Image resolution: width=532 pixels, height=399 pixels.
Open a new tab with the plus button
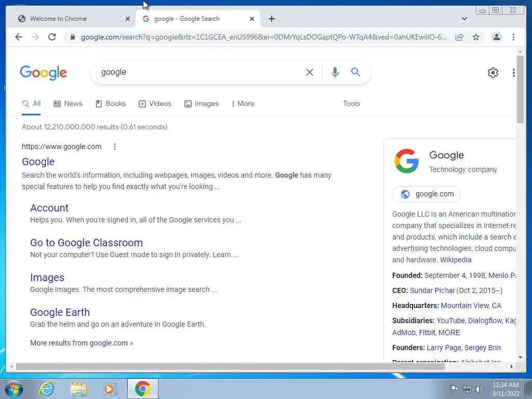pos(271,19)
